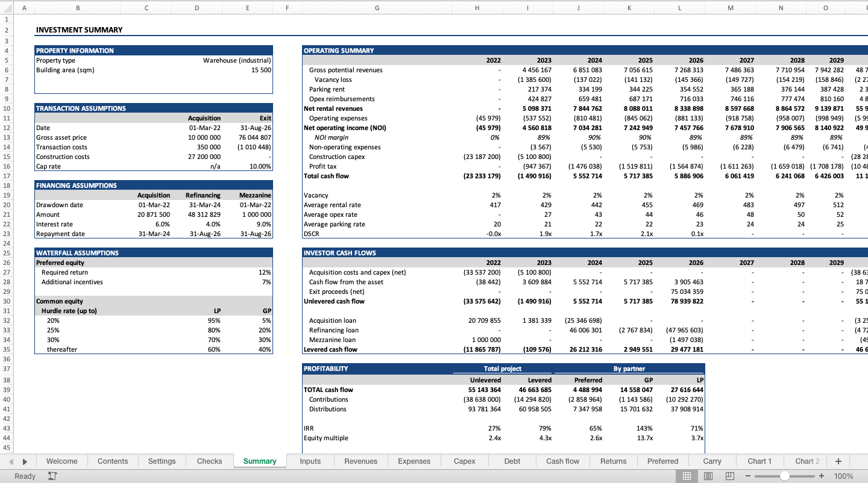The height and width of the screenshot is (483, 868).
Task: Select the Inputs sheet tab
Action: [x=310, y=461]
